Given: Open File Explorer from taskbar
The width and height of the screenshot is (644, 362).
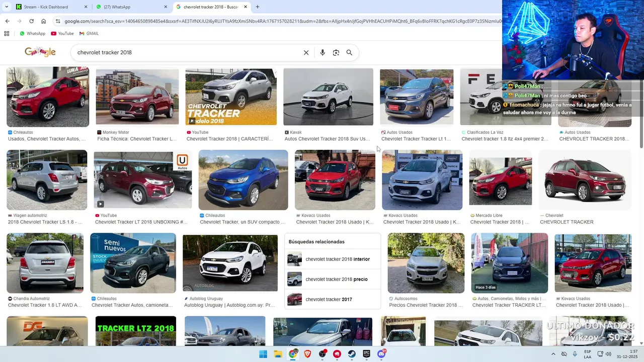Looking at the screenshot, I should pyautogui.click(x=278, y=354).
